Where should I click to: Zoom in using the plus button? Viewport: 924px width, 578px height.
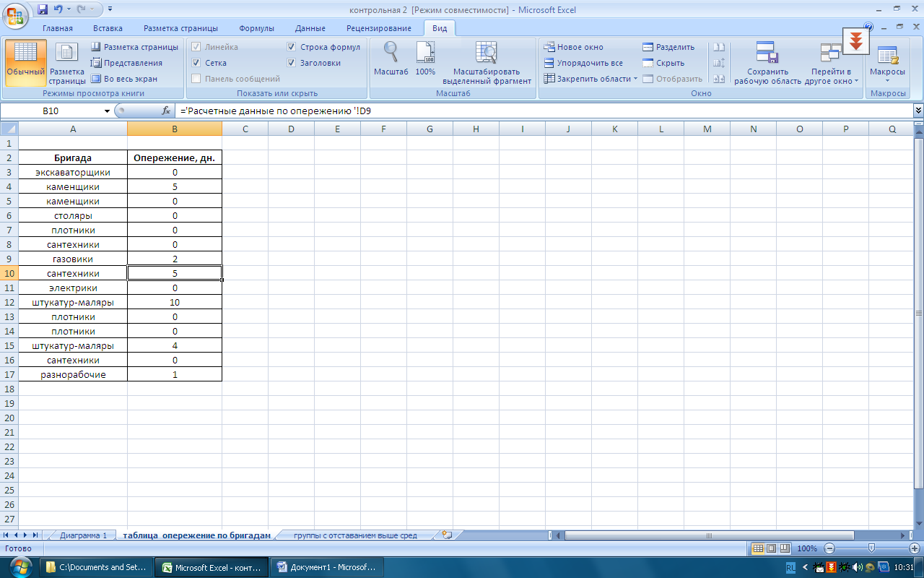click(x=915, y=548)
